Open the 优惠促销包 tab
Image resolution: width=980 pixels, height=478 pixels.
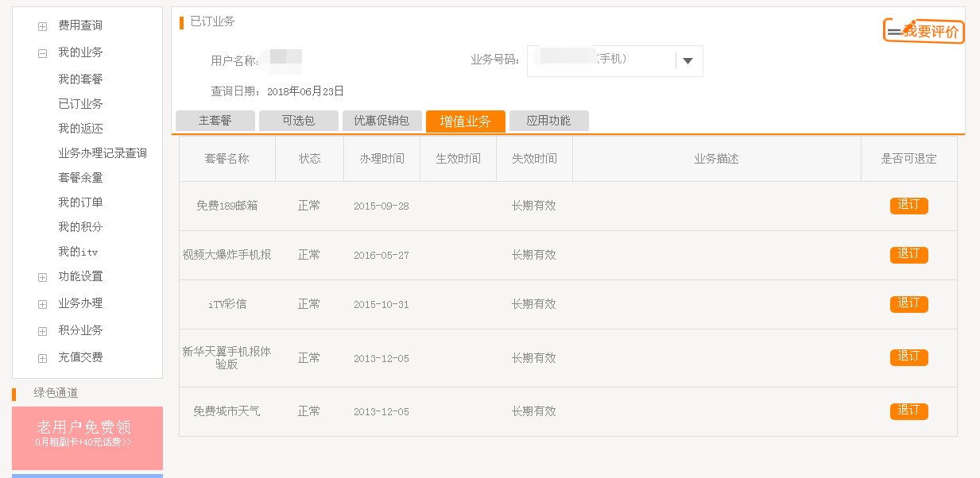point(383,120)
